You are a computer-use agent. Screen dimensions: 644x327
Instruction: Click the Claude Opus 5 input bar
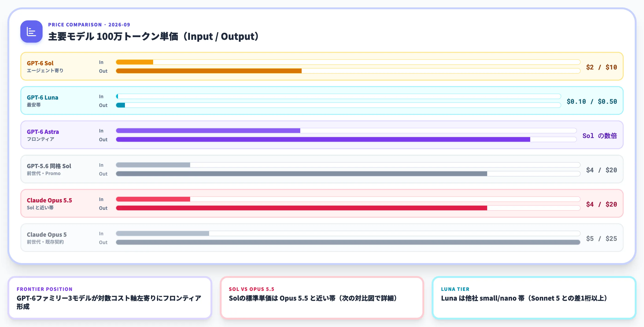coord(348,233)
